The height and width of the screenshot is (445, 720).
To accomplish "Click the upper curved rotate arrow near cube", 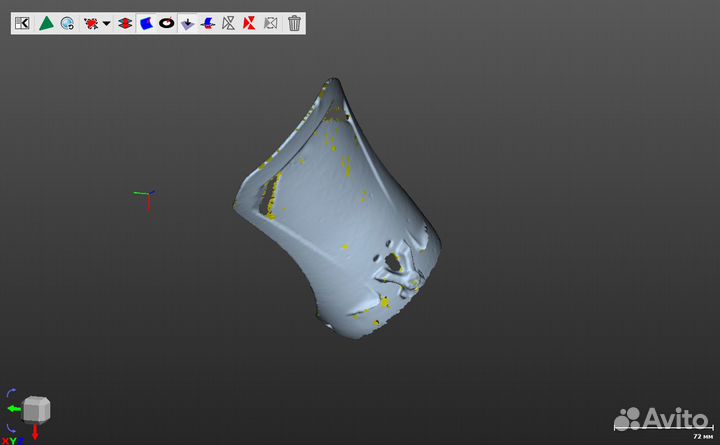I will (x=11, y=392).
